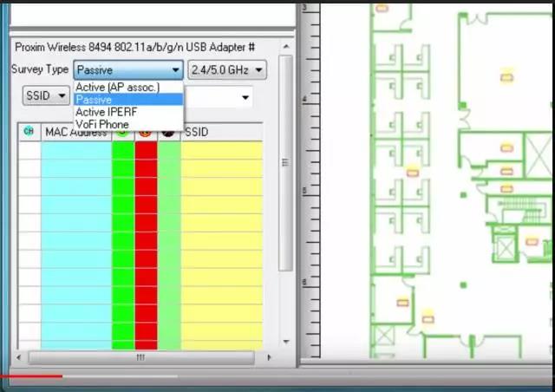
Task: Collapse the Survey Type dropdown arrow
Action: [x=175, y=70]
